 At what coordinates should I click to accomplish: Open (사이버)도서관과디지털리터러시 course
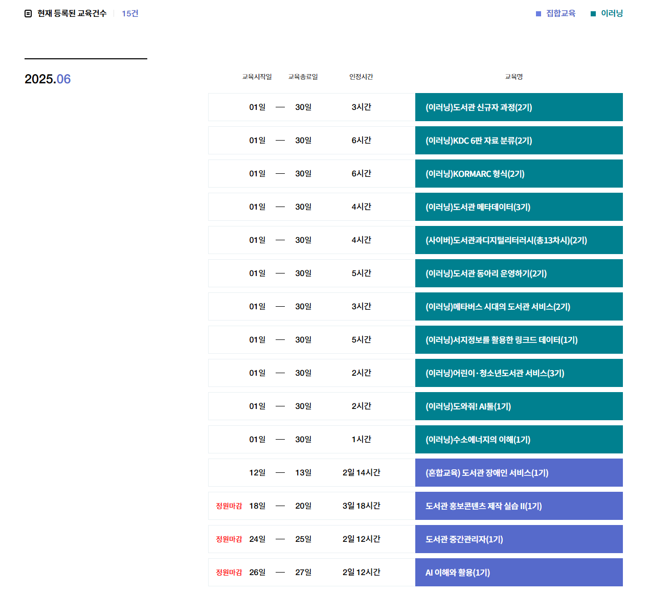519,240
